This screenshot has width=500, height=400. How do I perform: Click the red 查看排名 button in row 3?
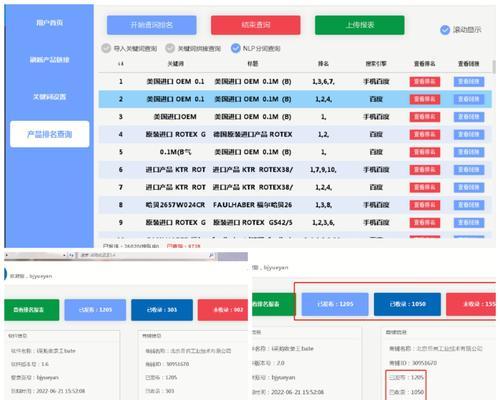[425, 117]
